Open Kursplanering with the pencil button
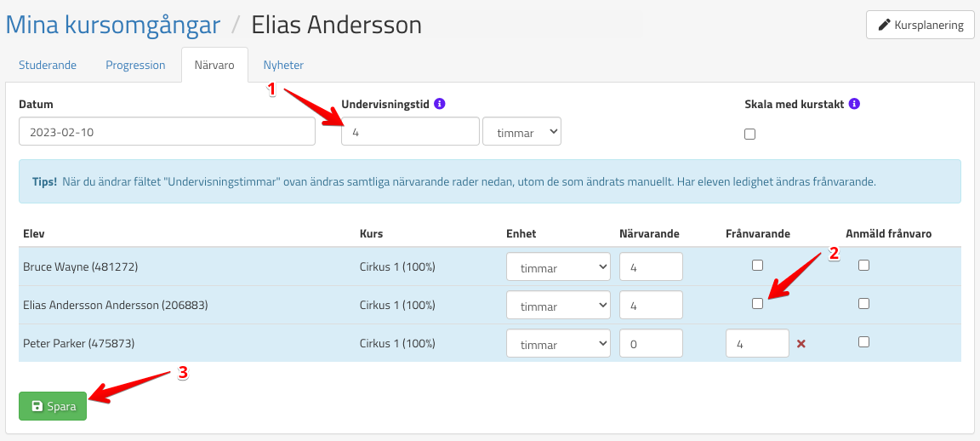This screenshot has height=441, width=980. 920,26
